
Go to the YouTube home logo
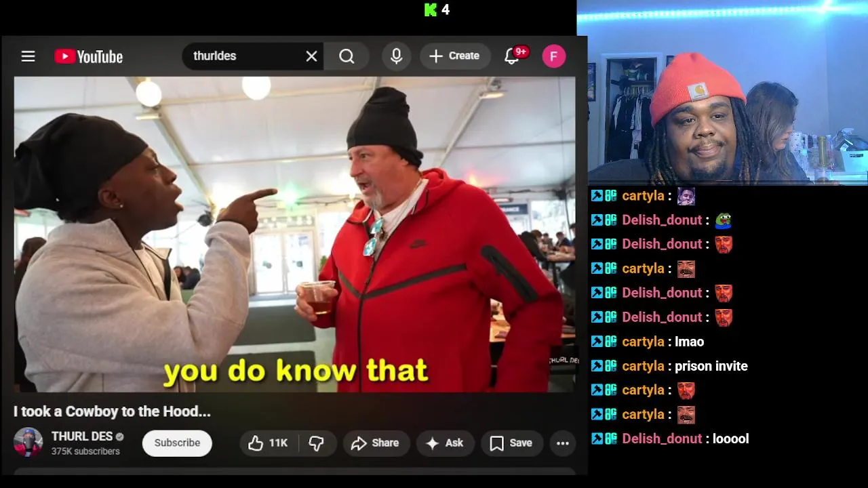tap(89, 56)
